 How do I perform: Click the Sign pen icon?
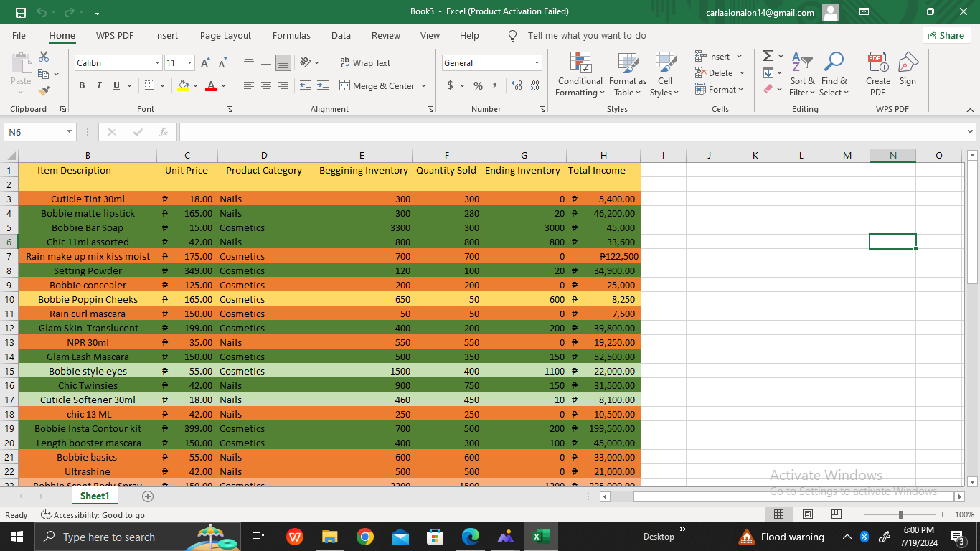[x=908, y=69]
